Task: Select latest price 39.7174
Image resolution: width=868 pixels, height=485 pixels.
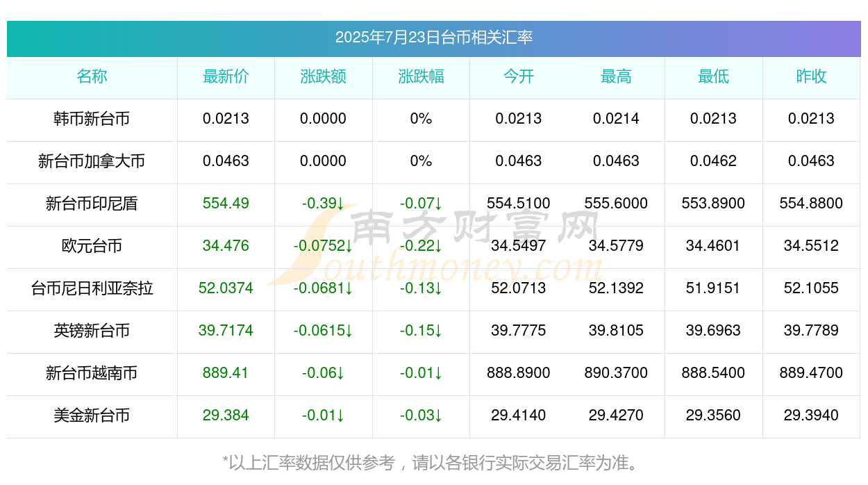Action: [226, 331]
